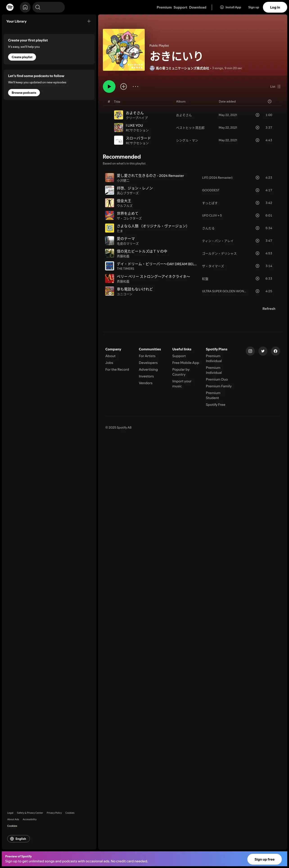
Task: Click the Sign up link
Action: 254,7
